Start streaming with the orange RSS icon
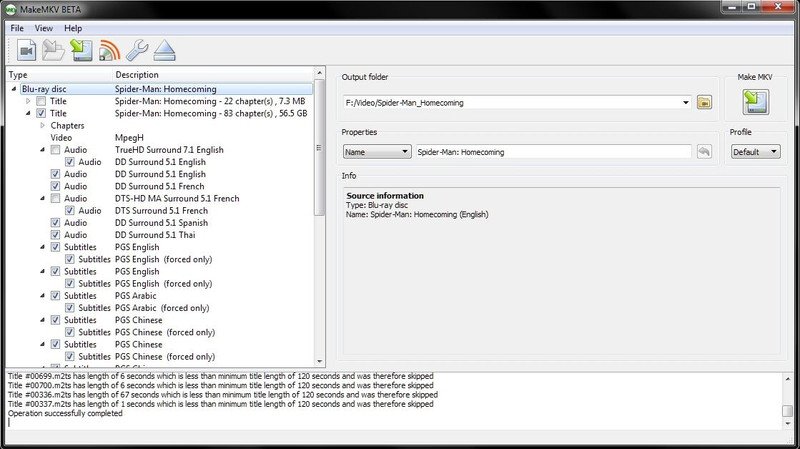Viewport: 800px width, 449px height. click(109, 51)
